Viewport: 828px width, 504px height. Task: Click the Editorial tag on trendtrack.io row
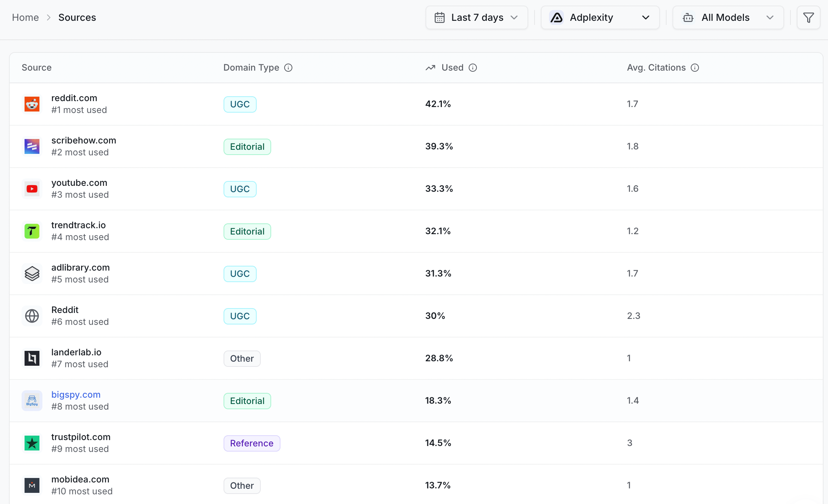pos(247,232)
